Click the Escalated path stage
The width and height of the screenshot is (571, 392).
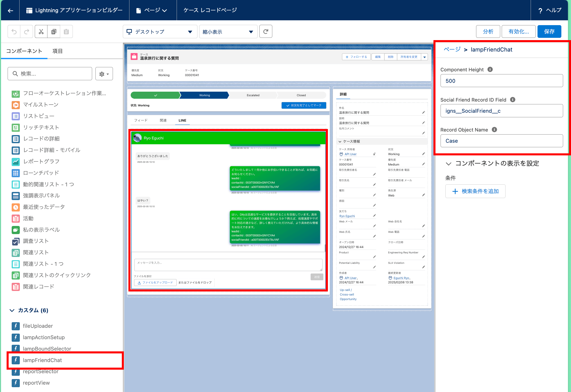click(x=253, y=95)
